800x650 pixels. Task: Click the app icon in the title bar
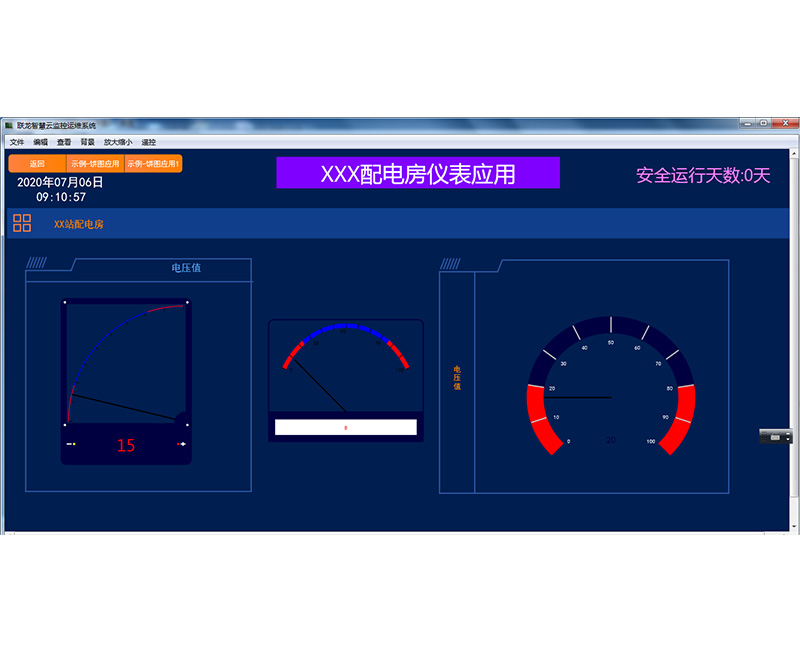pyautogui.click(x=9, y=126)
